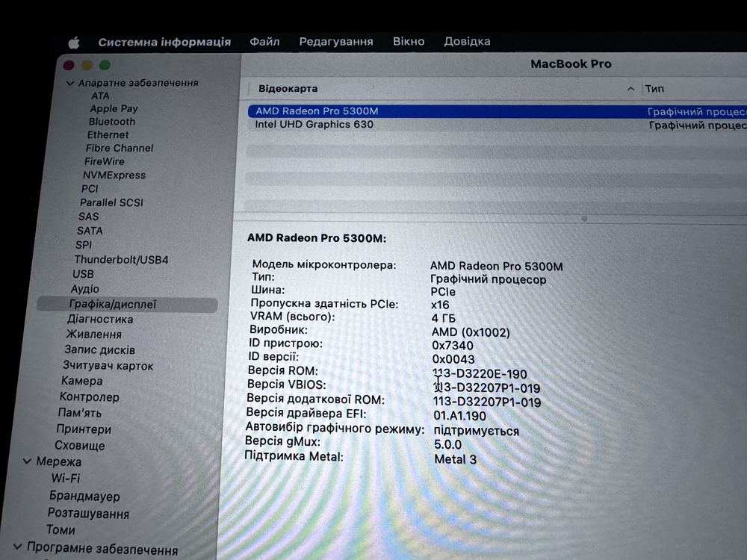Select Томи in the sidebar
This screenshot has width=747, height=560.
click(x=61, y=529)
